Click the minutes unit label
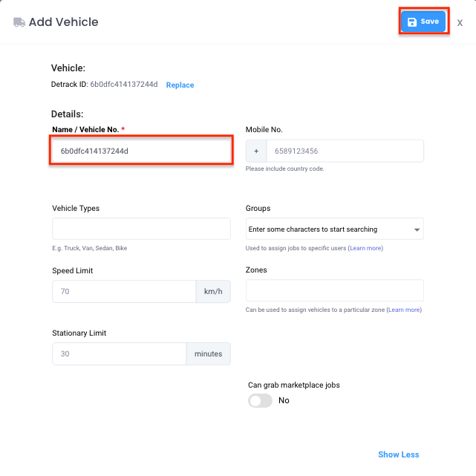Screen dimensions: 476x476 pyautogui.click(x=208, y=353)
